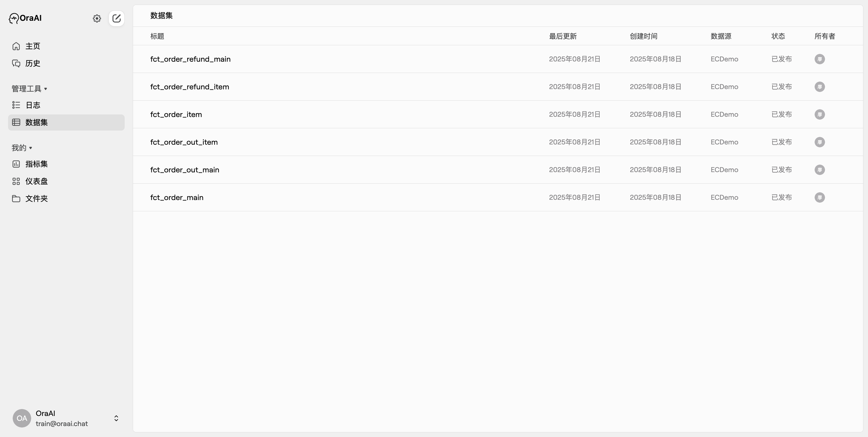The image size is (868, 437).
Task: Open folders (文件夹) in sidebar
Action: click(36, 198)
